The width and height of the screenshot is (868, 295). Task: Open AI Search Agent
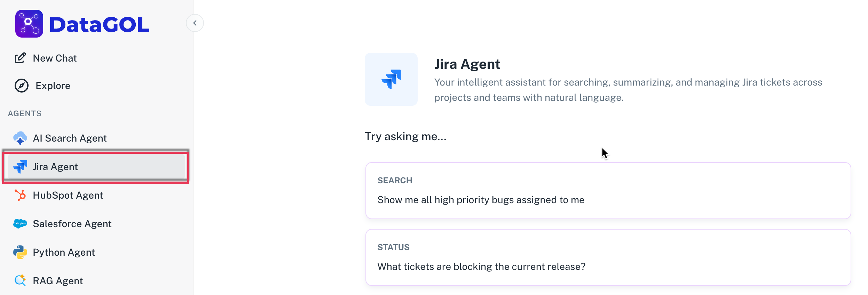click(x=70, y=138)
